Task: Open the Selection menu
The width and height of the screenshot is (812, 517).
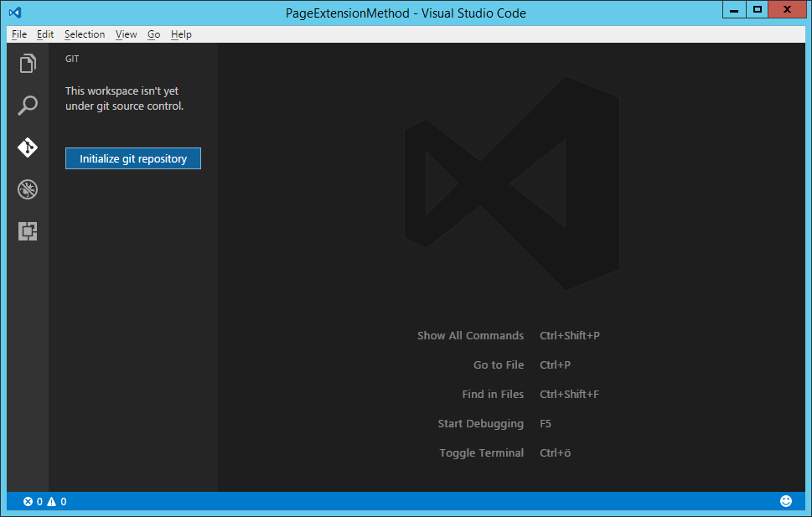Action: [85, 34]
